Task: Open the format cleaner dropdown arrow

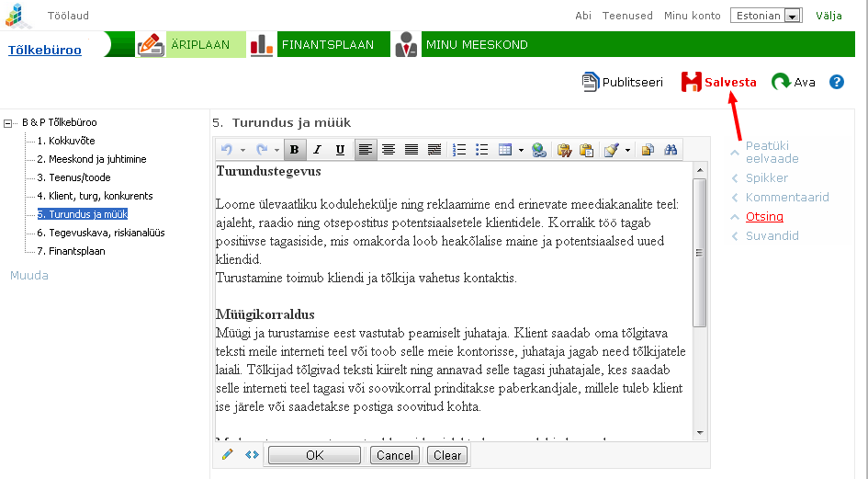Action: (627, 150)
